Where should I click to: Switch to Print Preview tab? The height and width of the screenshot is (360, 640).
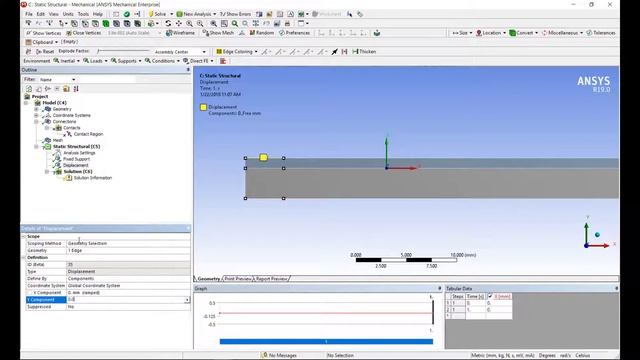[x=238, y=279]
